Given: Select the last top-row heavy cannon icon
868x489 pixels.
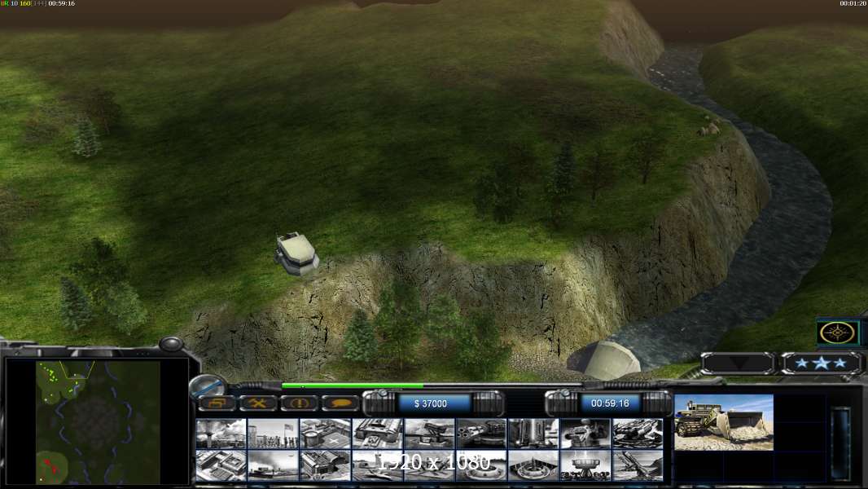Looking at the screenshot, I should [x=638, y=433].
